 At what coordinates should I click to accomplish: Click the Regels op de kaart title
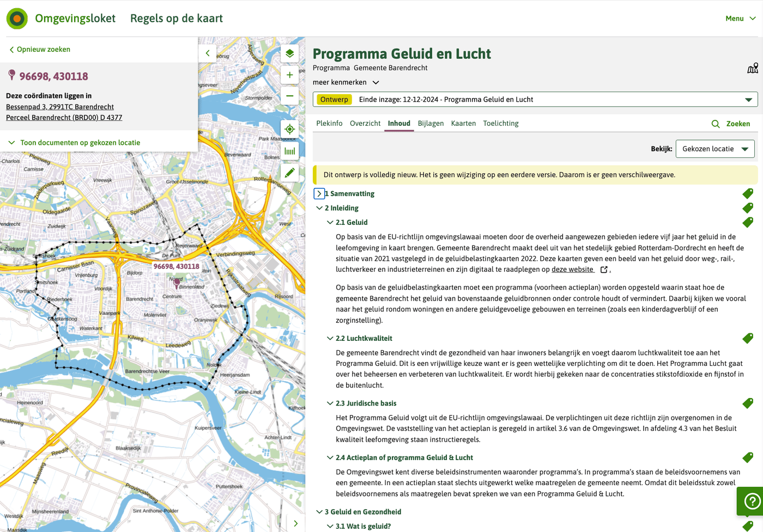[x=177, y=19]
